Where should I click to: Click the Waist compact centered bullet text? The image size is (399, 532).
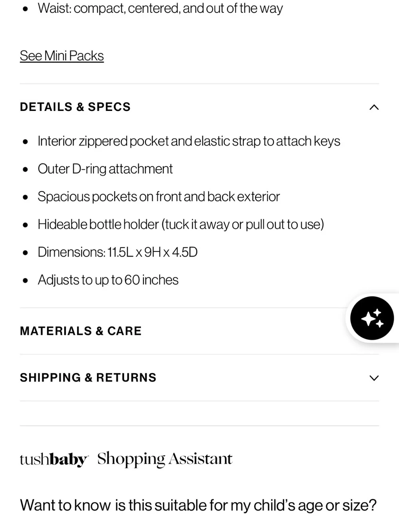pos(160,8)
